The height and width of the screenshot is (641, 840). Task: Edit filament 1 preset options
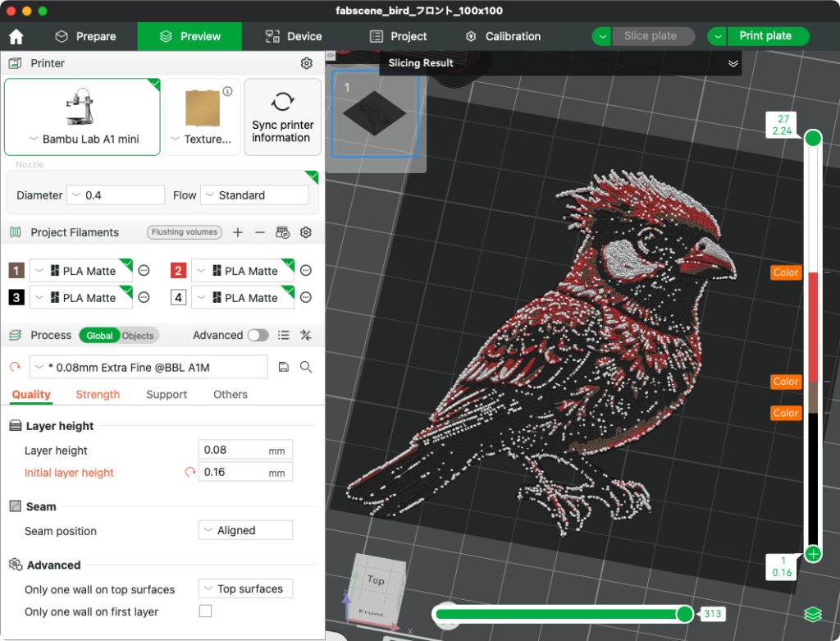pos(144,271)
